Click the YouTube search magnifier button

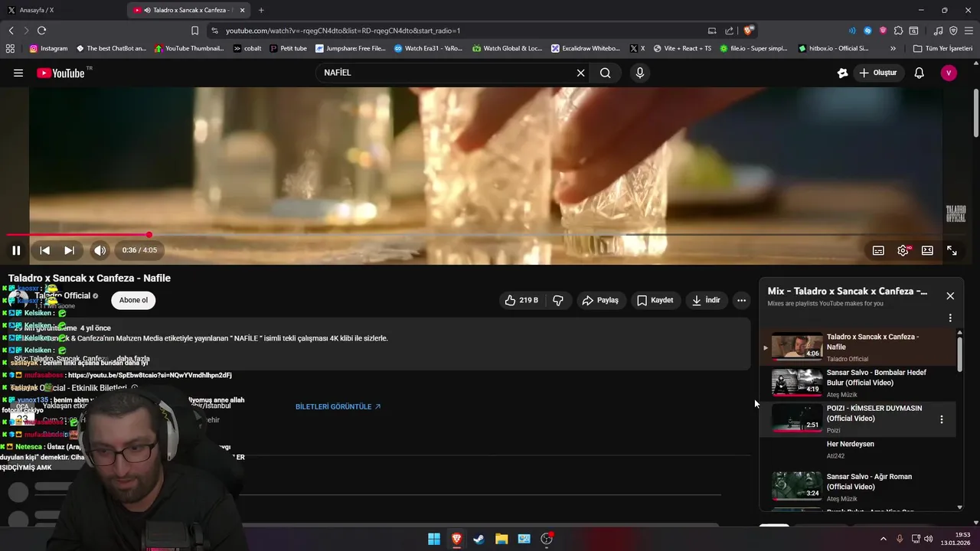606,73
